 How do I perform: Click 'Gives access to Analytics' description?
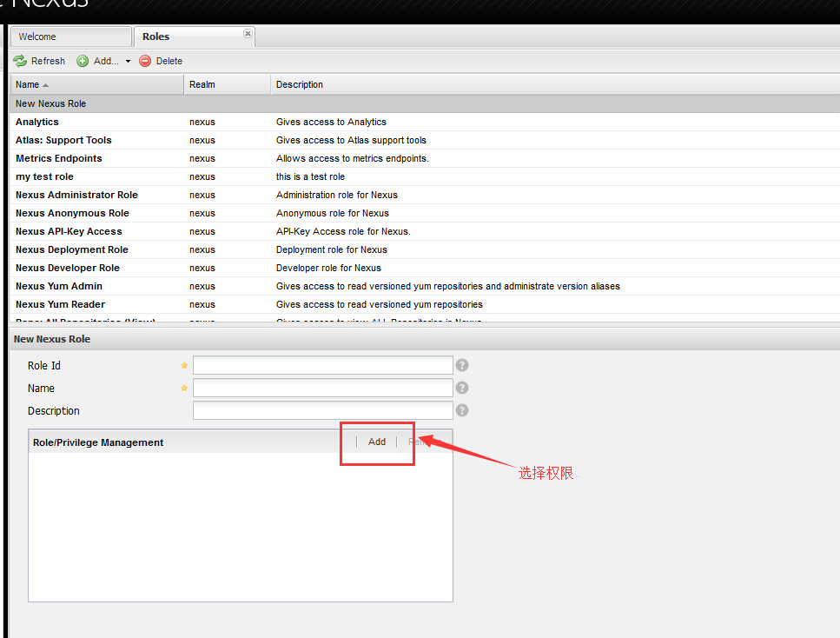[x=331, y=123]
